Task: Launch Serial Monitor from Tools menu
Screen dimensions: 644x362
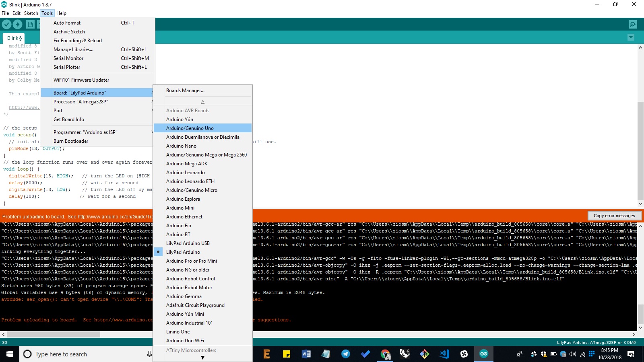Action: point(98,58)
